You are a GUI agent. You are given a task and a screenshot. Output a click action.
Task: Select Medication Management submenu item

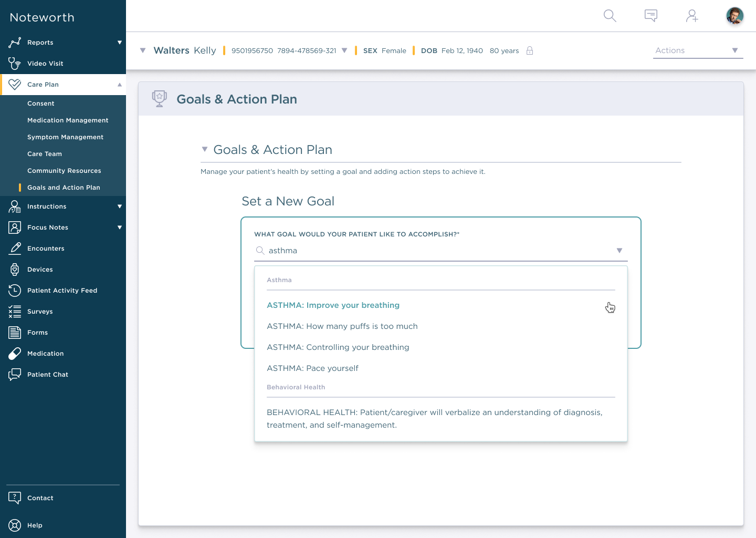coord(68,120)
